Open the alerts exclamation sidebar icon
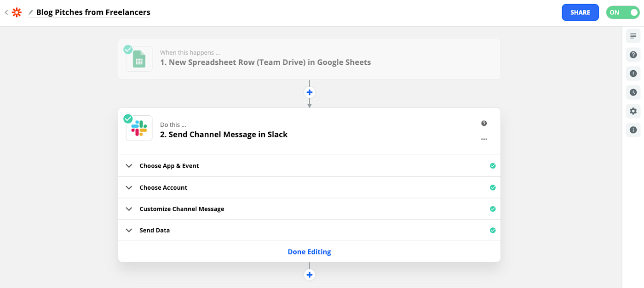The height and width of the screenshot is (288, 644). (x=633, y=73)
